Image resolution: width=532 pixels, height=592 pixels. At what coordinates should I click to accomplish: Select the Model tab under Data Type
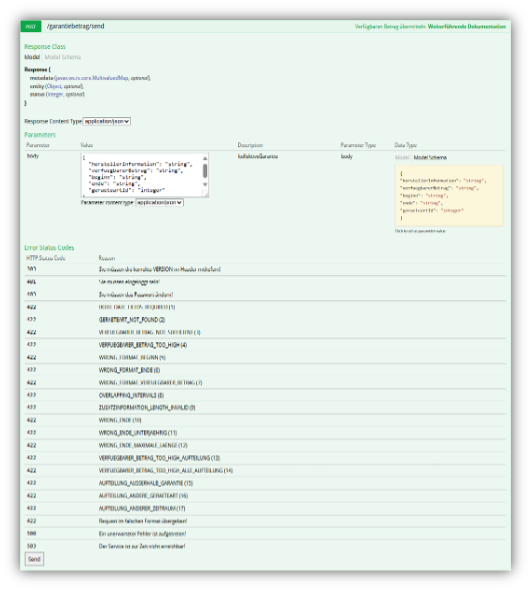402,157
